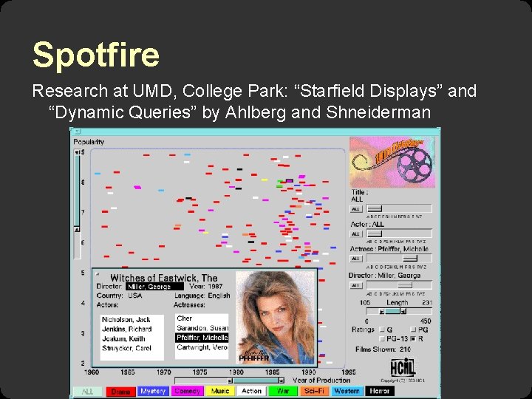Check the G rating checkbox
The width and height of the screenshot is (532, 399).
coord(382,330)
